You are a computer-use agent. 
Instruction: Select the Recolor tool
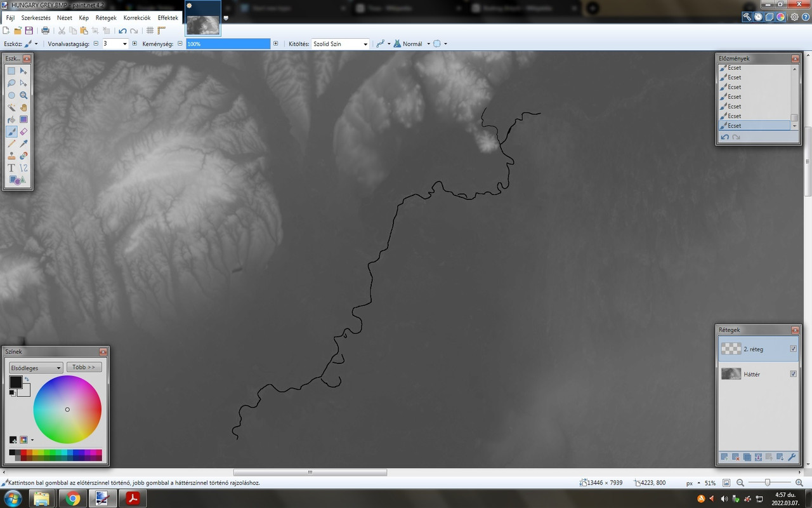tap(23, 156)
